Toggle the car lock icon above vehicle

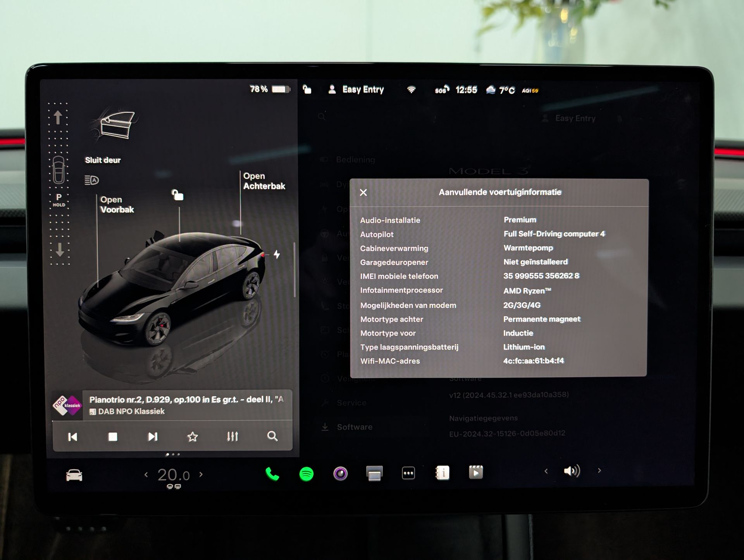(x=178, y=195)
